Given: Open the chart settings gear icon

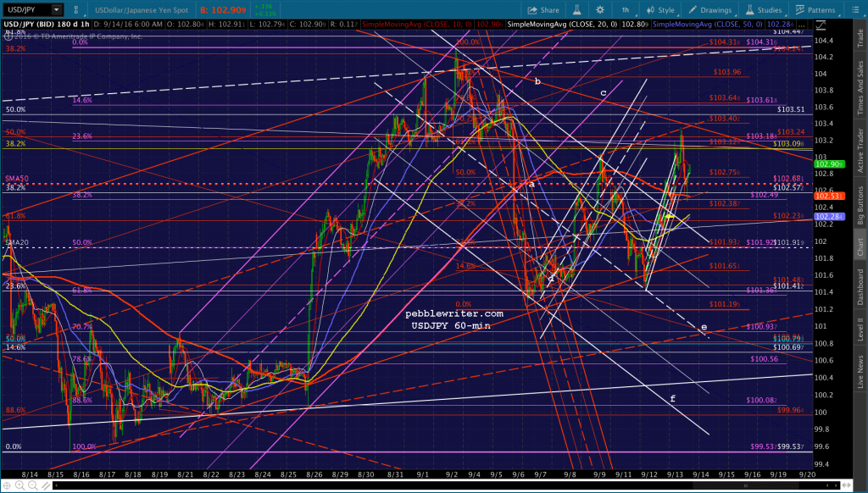Looking at the screenshot, I should point(600,10).
